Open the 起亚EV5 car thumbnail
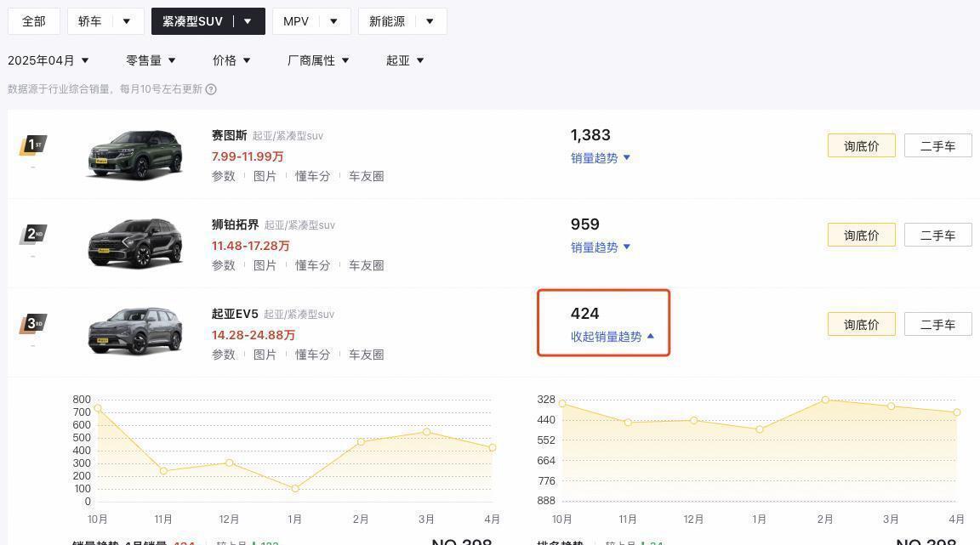The image size is (980, 545). coord(135,332)
